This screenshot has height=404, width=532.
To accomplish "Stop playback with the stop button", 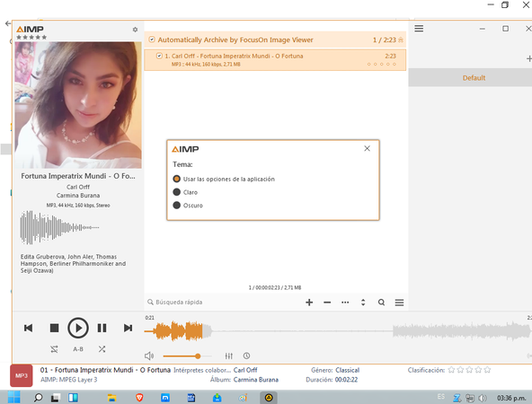I will point(54,328).
